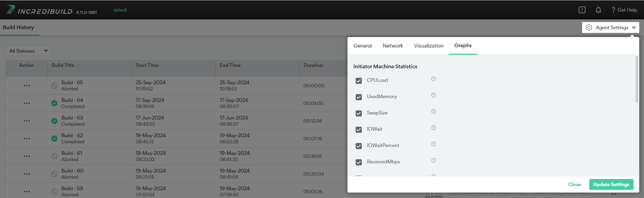Click the help icon next to UsedMemory

pyautogui.click(x=433, y=95)
